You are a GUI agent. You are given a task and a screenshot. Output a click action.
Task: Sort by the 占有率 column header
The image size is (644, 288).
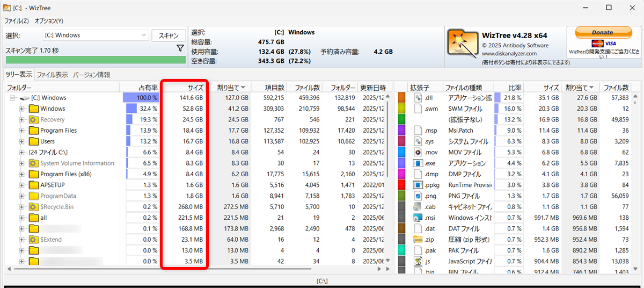(141, 87)
